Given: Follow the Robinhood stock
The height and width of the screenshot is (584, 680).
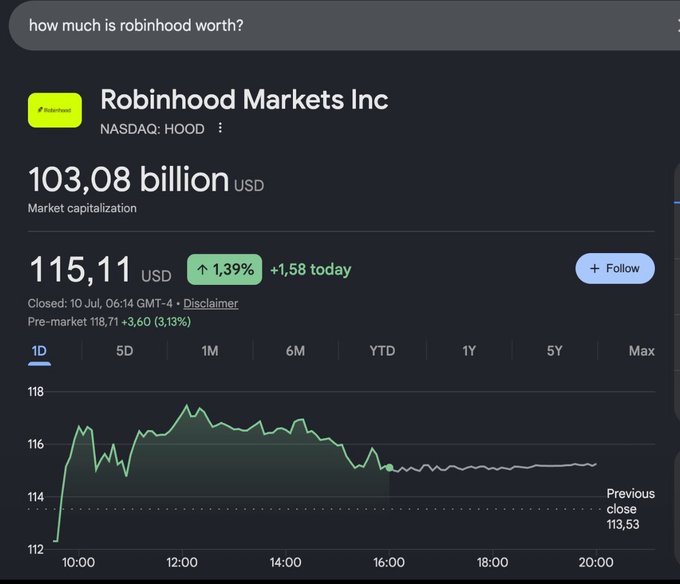Looking at the screenshot, I should tap(615, 268).
